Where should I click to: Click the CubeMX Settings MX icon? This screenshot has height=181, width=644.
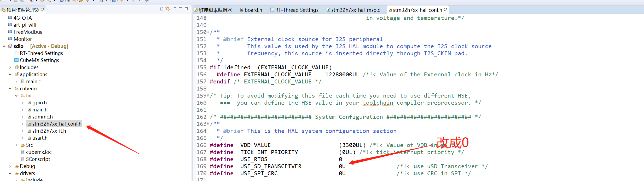(16, 60)
